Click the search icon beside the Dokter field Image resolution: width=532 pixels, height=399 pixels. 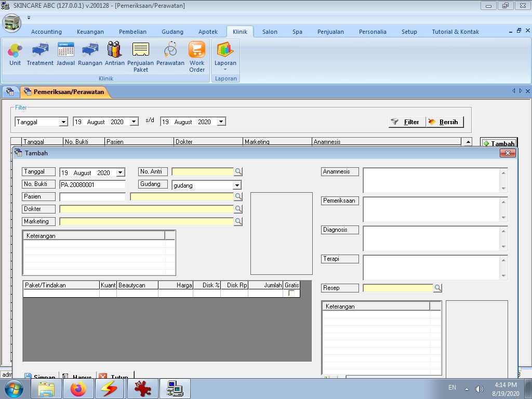[238, 209]
